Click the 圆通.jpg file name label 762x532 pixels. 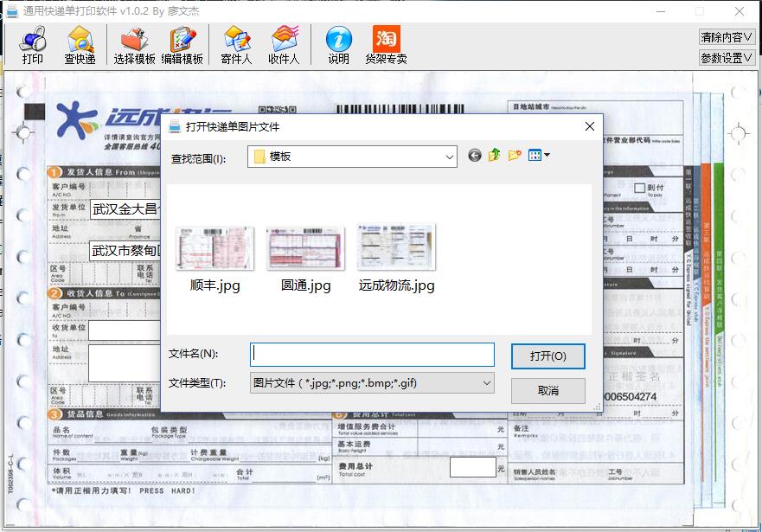tap(305, 285)
